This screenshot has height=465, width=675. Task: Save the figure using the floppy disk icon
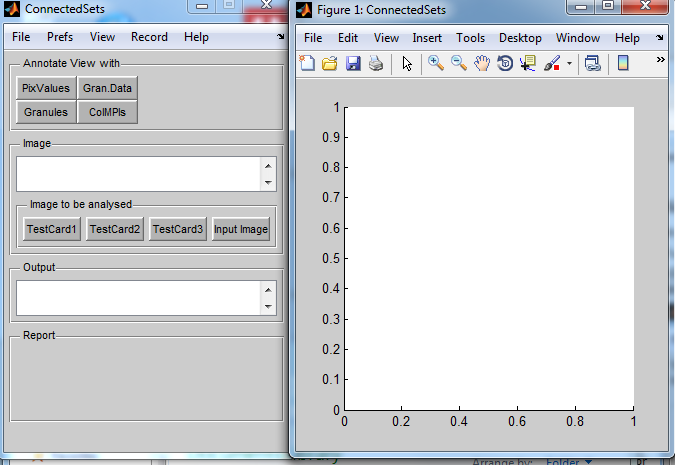click(x=352, y=64)
